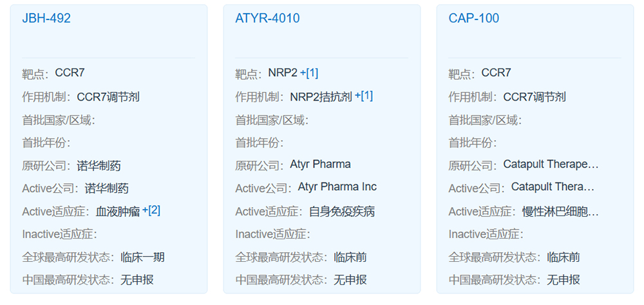Open NRP2拮抗剂 mechanism in ATYR-4010 card
The width and height of the screenshot is (644, 305).
[321, 97]
